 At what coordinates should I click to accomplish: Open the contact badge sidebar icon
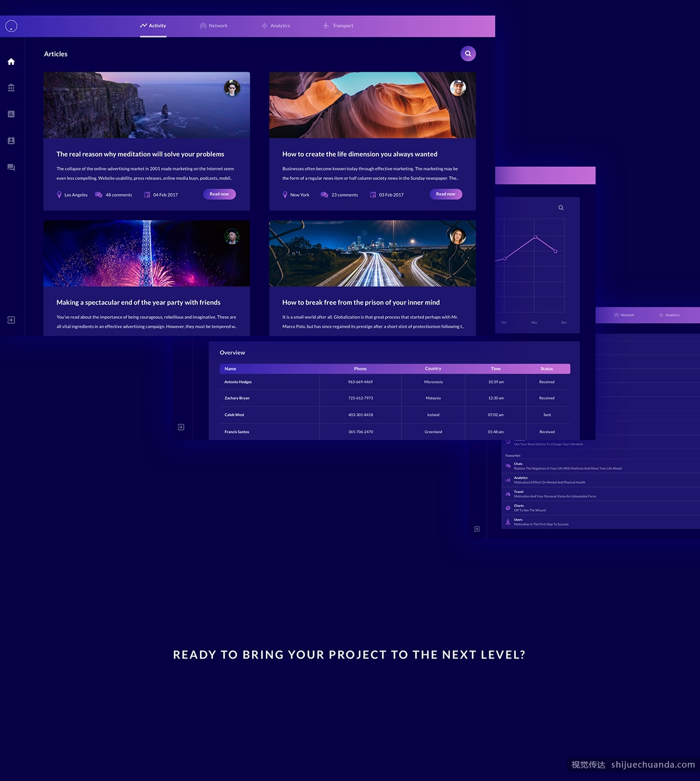click(11, 141)
